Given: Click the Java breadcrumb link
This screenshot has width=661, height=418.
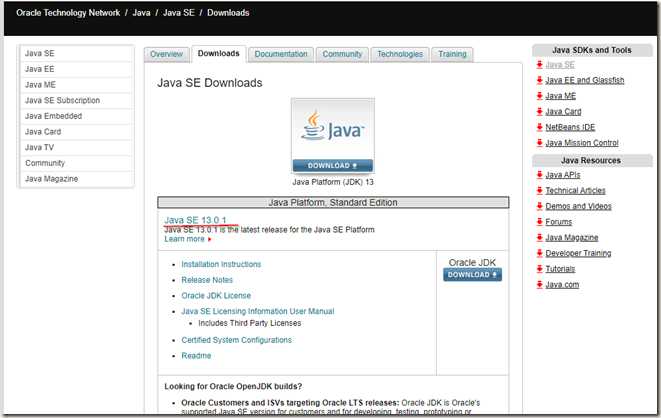Looking at the screenshot, I should tap(141, 13).
